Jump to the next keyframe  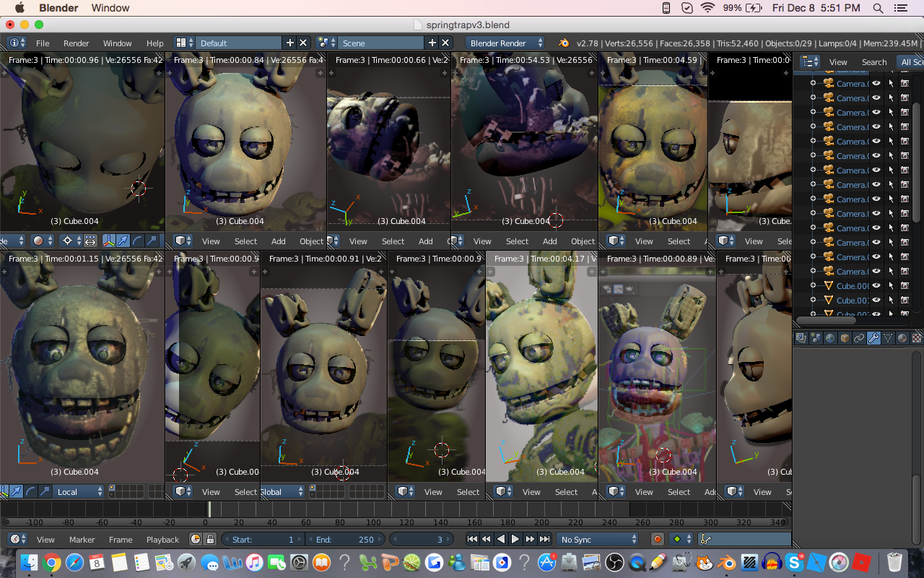tap(530, 539)
